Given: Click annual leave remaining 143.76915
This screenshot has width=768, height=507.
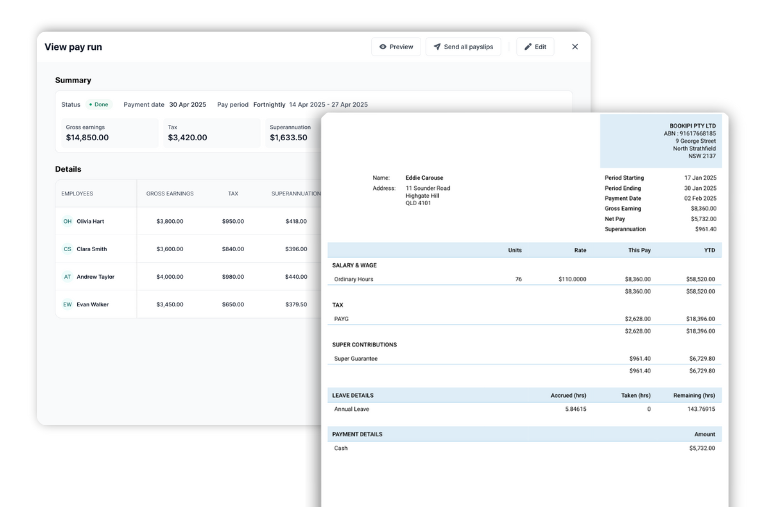Looking at the screenshot, I should (x=701, y=409).
